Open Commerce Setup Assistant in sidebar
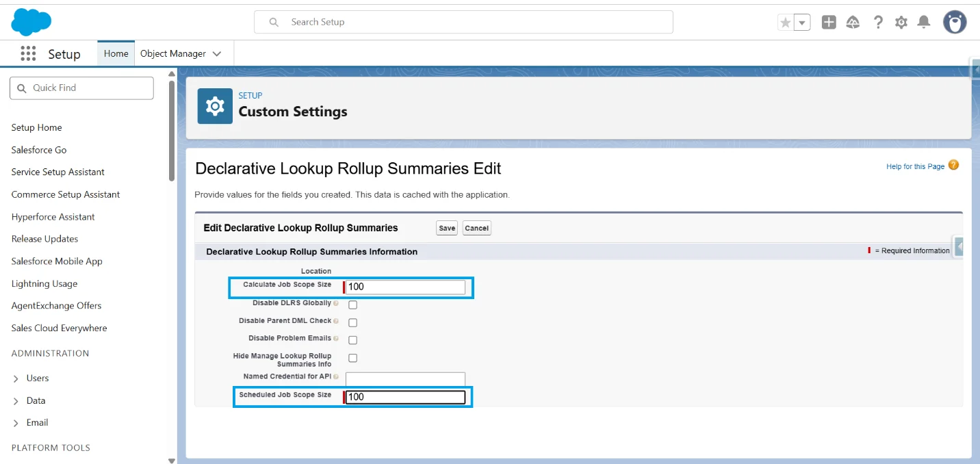The height and width of the screenshot is (464, 980). tap(66, 194)
